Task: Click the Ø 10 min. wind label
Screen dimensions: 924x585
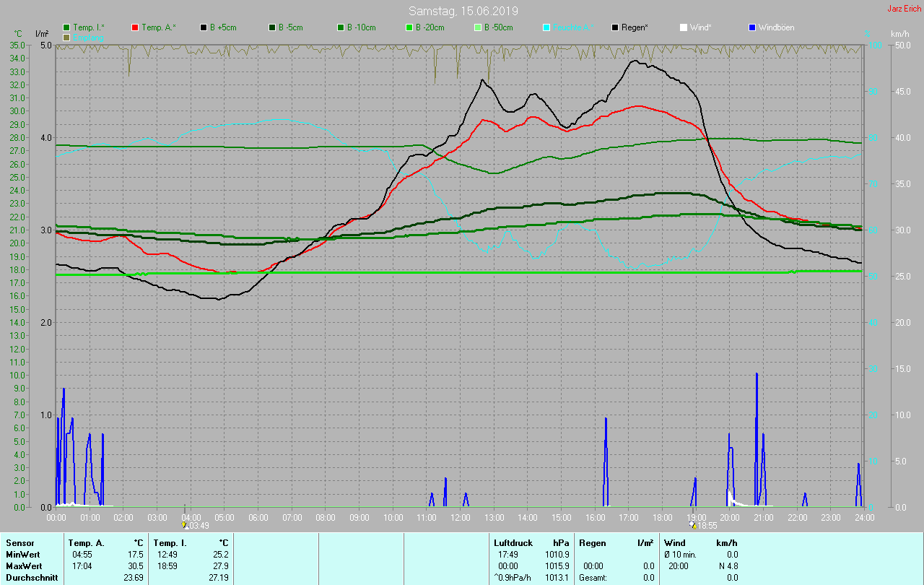Action: [681, 555]
